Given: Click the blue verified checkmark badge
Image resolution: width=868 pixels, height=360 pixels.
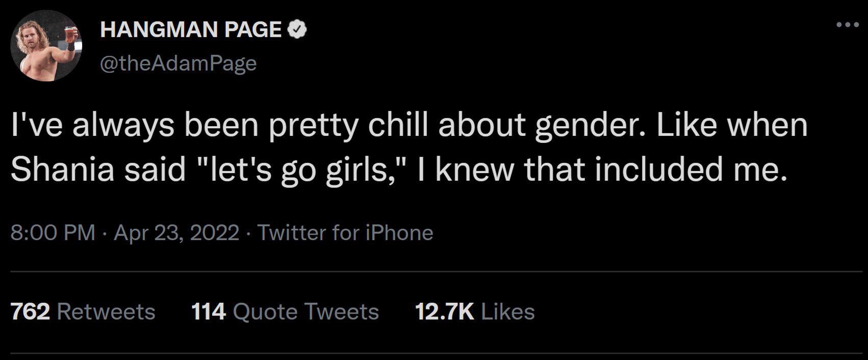Looking at the screenshot, I should [297, 30].
